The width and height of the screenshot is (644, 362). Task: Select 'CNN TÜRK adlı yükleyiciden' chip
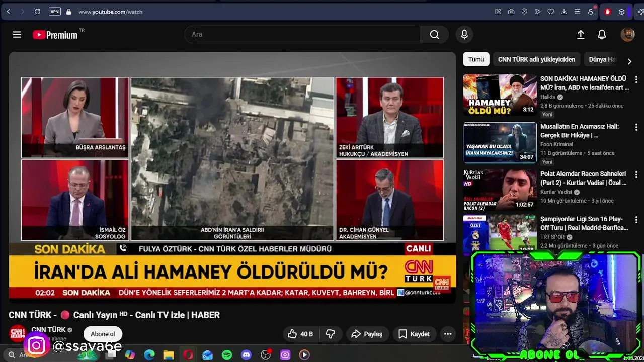pyautogui.click(x=536, y=59)
